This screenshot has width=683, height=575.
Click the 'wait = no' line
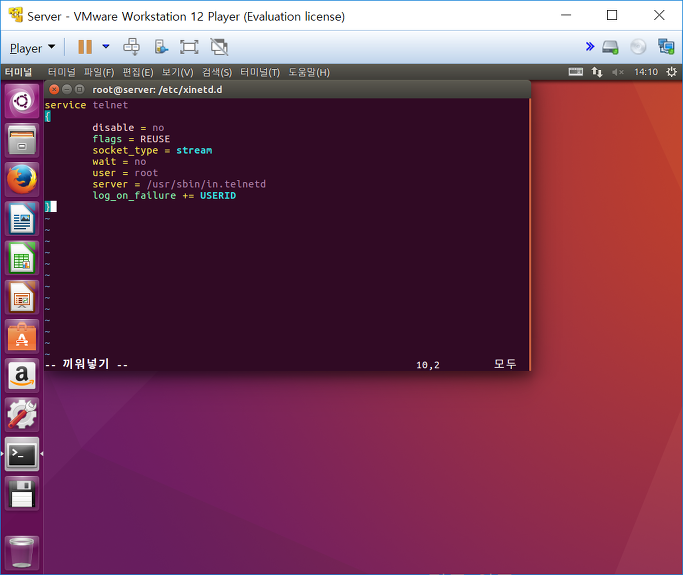[119, 162]
